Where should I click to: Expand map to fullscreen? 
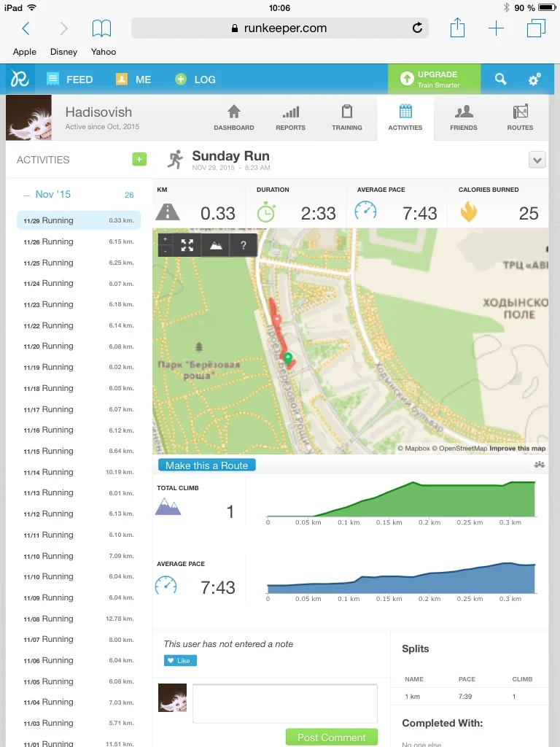coord(187,245)
